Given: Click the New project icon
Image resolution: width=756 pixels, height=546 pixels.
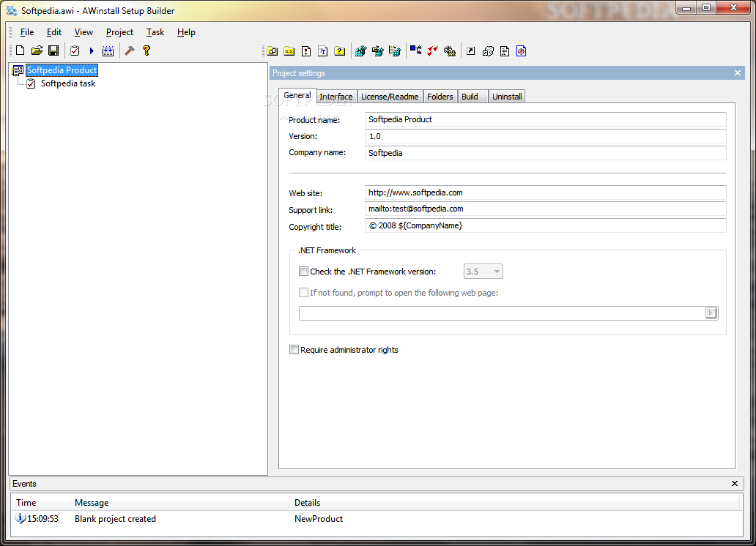Looking at the screenshot, I should [21, 51].
